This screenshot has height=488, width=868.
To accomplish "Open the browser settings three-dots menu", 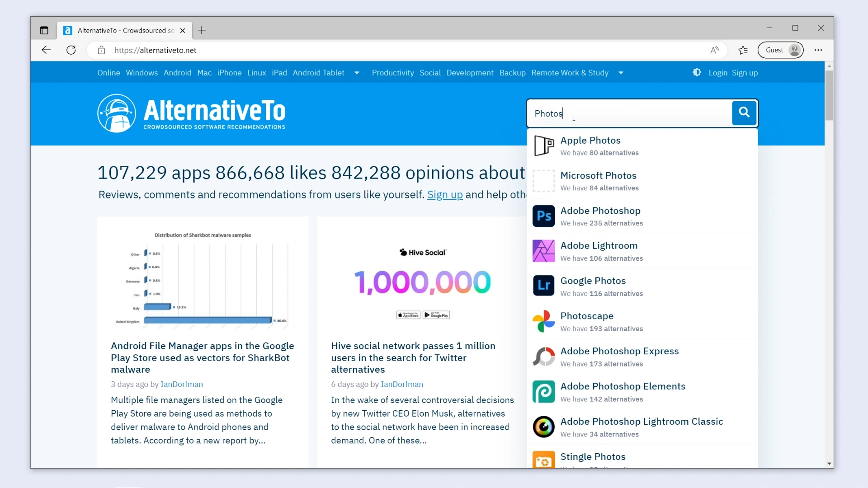I will (x=818, y=50).
